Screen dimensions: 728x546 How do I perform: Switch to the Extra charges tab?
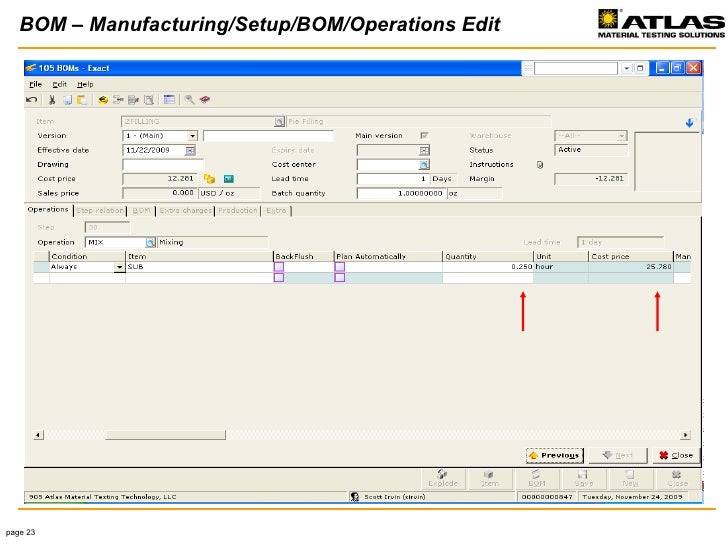coord(185,211)
